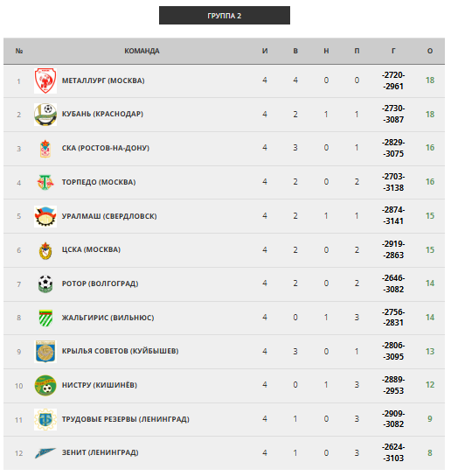Click the Г goals column header
Viewport: 451px width, 476px height.
tap(393, 51)
